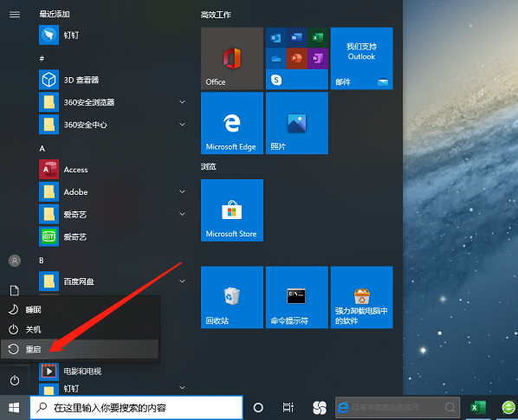518x420 pixels.
Task: Open 钉钉 under recently added
Action: pos(113,35)
